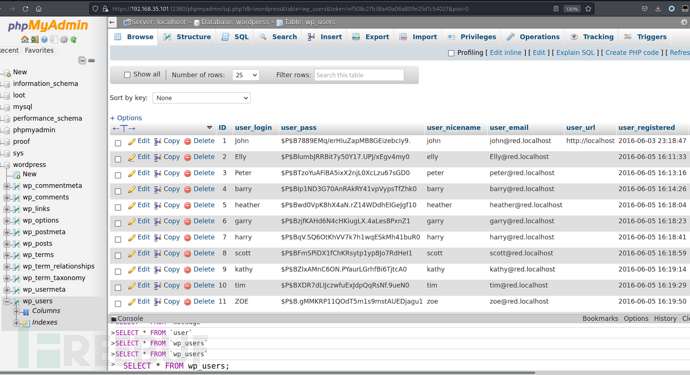Select the checkbox for Peter row

[x=118, y=175]
